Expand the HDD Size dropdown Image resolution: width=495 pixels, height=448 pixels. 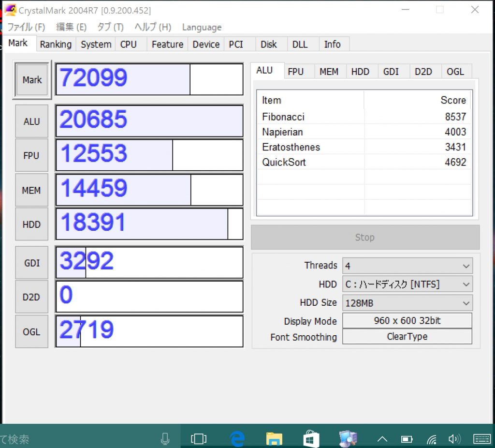[407, 303]
